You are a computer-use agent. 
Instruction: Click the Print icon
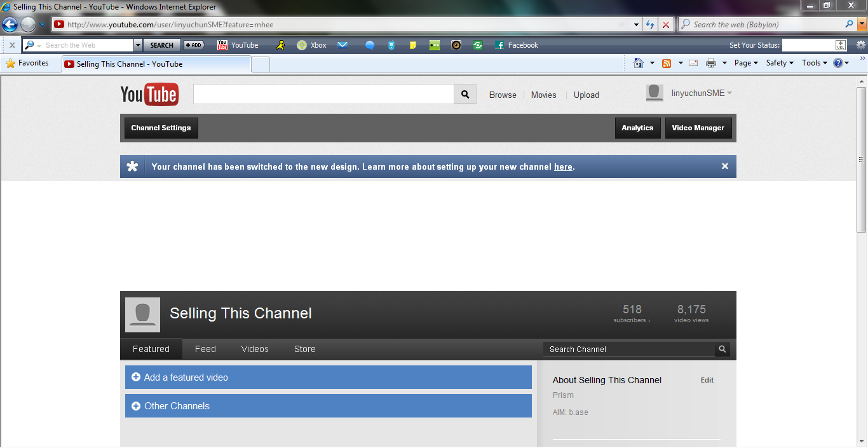[711, 63]
